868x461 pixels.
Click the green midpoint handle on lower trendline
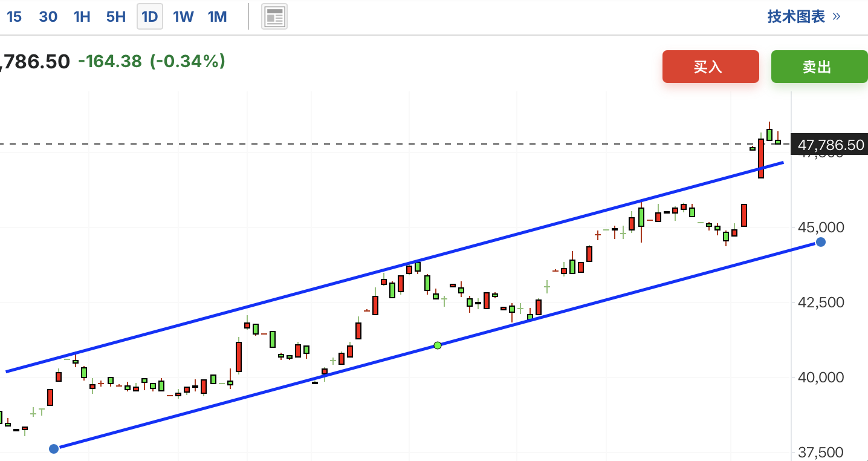[438, 345]
